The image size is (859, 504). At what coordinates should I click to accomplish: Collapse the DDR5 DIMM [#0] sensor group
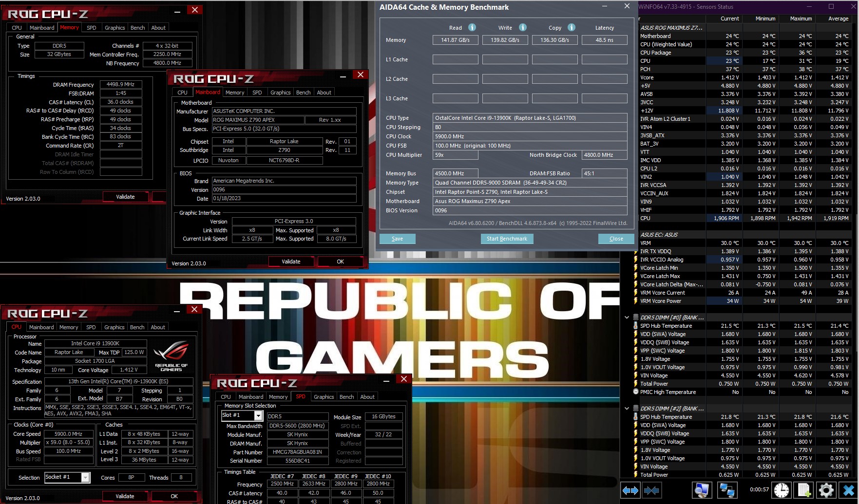coord(627,317)
